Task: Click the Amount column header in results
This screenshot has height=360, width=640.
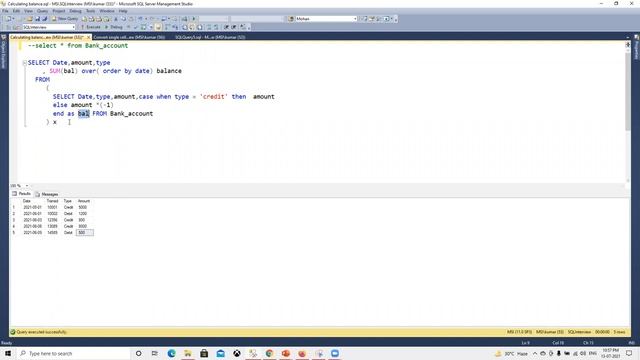Action: (84, 201)
